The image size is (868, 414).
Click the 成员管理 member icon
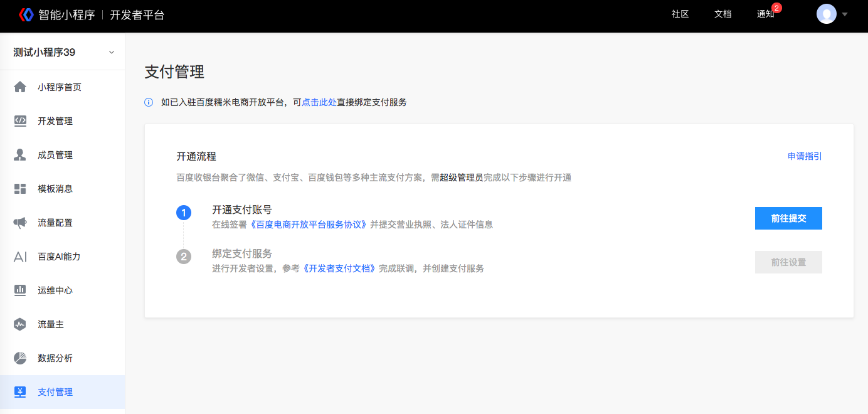point(19,154)
